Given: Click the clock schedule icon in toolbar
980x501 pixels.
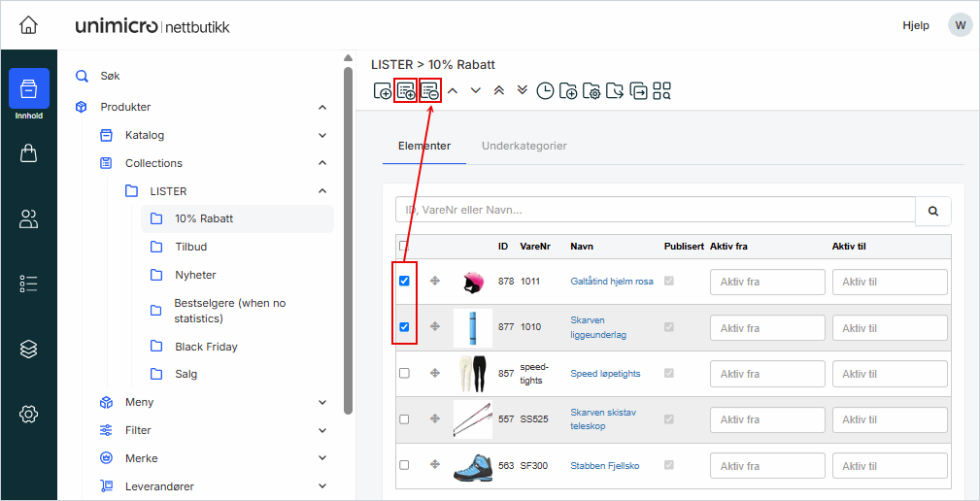Looking at the screenshot, I should click(x=546, y=90).
